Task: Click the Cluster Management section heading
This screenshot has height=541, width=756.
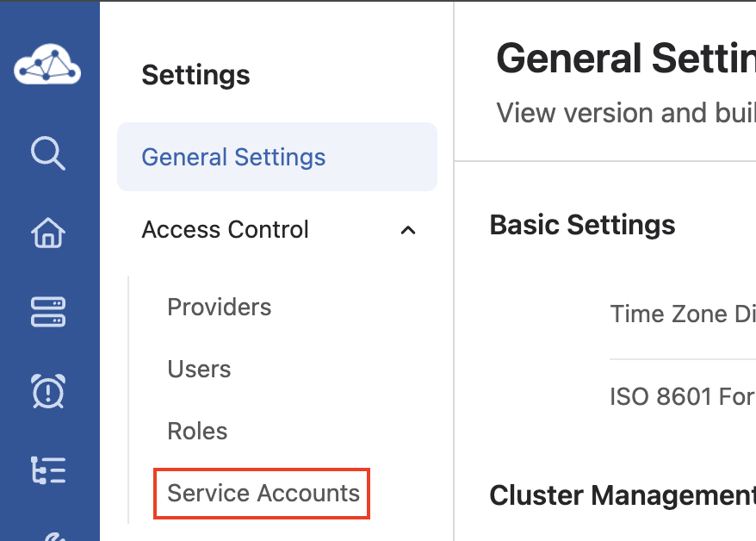Action: pos(622,495)
